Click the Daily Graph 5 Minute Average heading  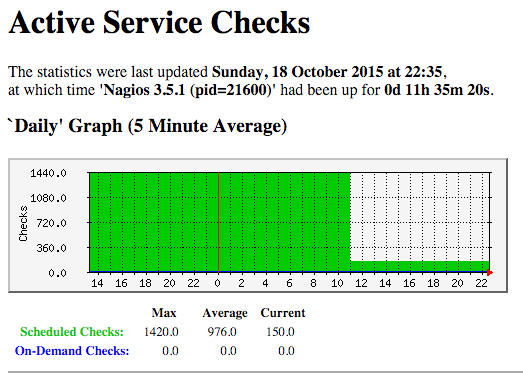coord(147,126)
